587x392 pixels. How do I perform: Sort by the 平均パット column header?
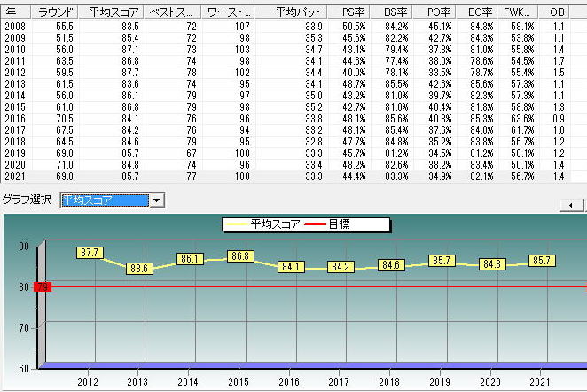tap(291, 12)
